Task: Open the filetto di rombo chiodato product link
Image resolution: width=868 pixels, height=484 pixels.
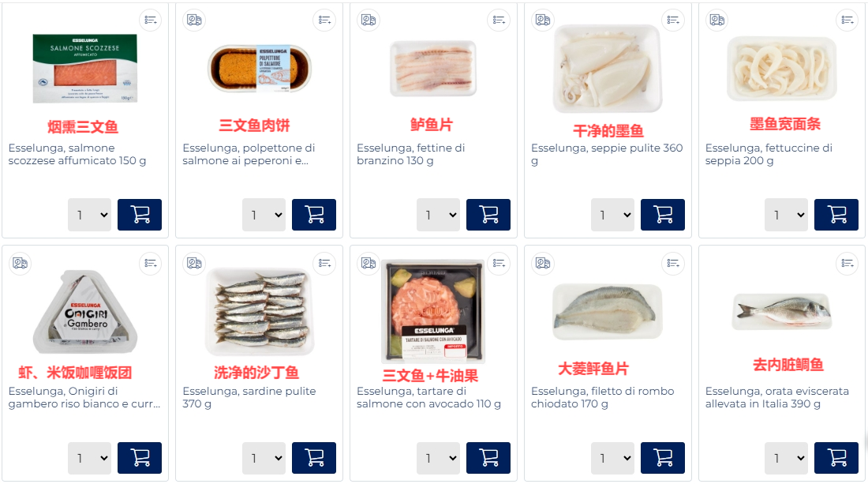Action: coord(602,397)
